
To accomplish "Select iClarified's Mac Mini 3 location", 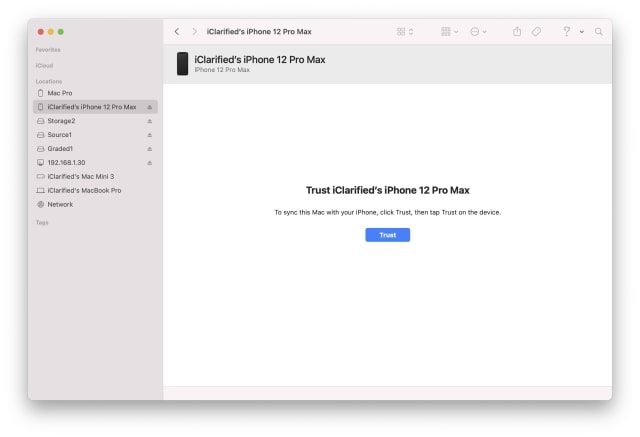I will point(80,176).
